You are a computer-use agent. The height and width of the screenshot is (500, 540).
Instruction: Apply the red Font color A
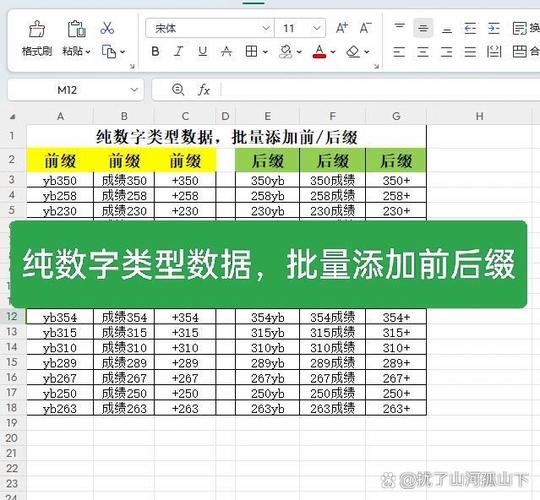pos(319,52)
